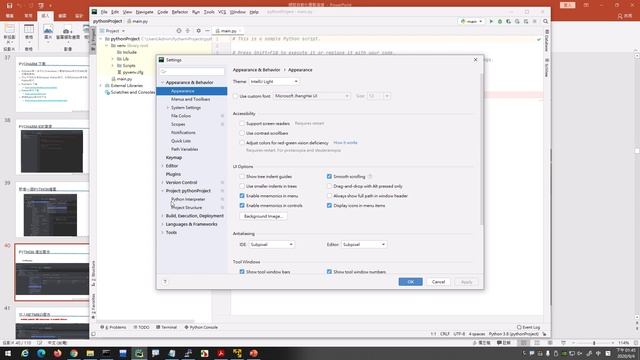Expand Build, Execution, Deployment group
The image size is (640, 360).
162,216
